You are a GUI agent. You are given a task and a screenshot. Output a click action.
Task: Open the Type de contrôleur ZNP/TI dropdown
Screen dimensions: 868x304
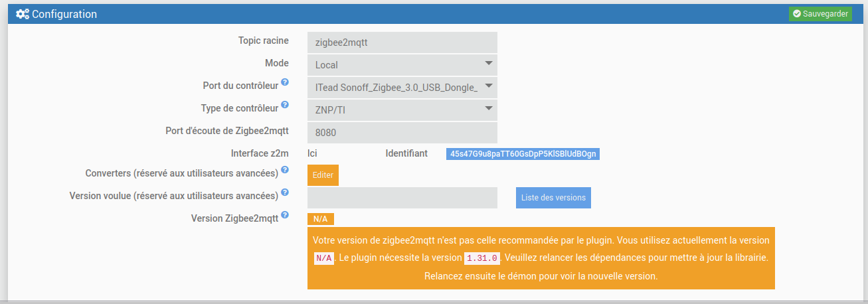point(402,110)
